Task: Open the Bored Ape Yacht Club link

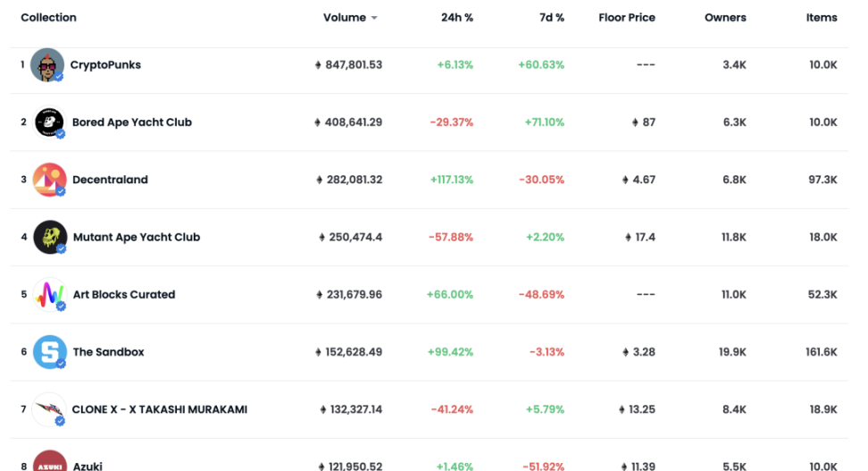Action: 132,122
